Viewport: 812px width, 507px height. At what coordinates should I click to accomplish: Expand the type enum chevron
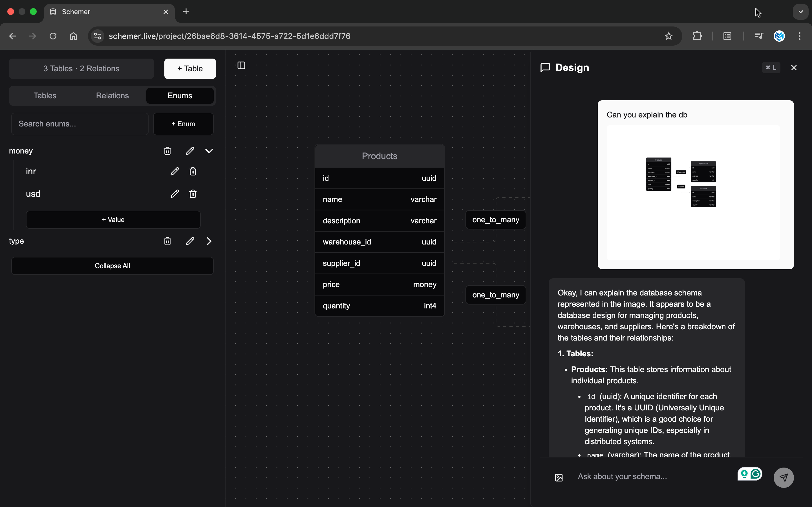(209, 241)
